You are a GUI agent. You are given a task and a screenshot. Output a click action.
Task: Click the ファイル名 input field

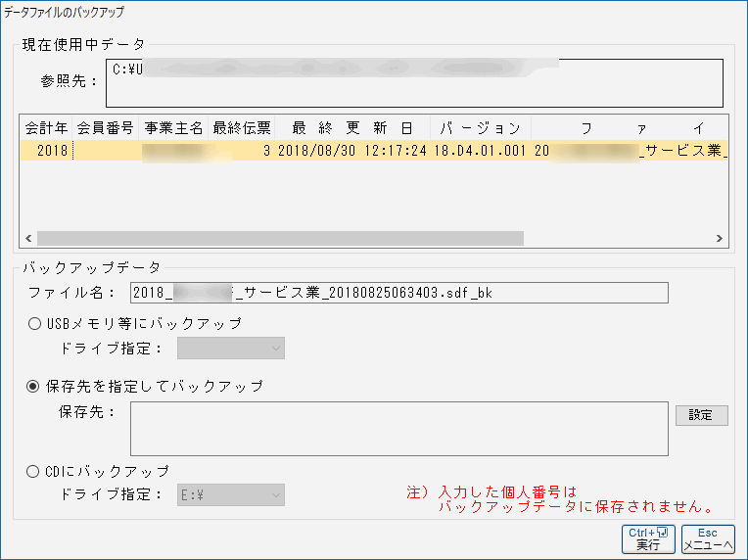click(398, 293)
